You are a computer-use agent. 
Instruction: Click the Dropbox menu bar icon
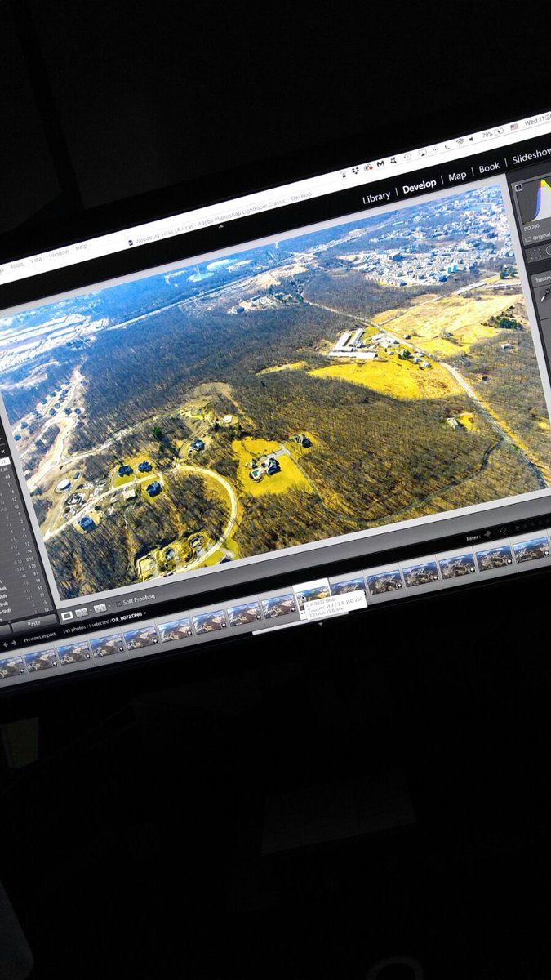(356, 171)
